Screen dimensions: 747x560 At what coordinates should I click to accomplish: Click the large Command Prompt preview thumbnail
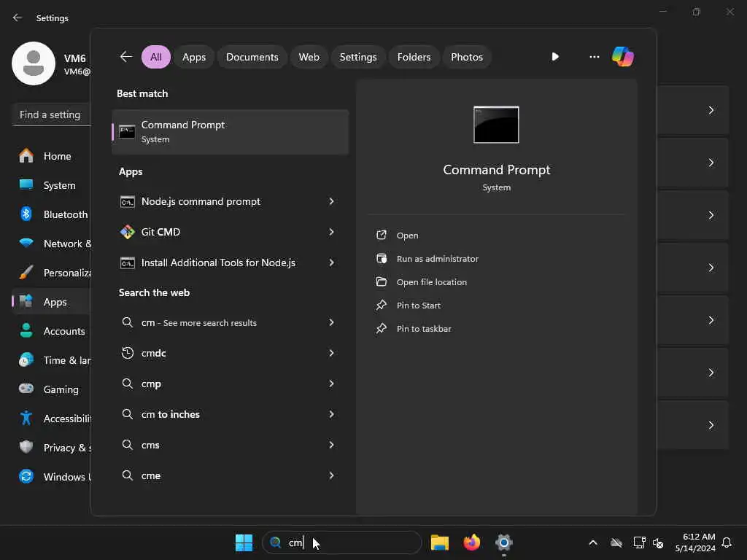pyautogui.click(x=496, y=125)
